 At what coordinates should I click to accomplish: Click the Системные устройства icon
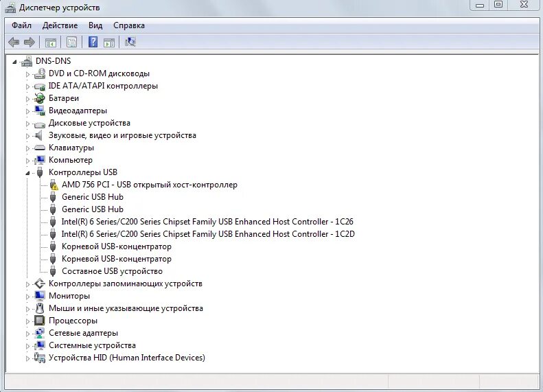point(40,345)
